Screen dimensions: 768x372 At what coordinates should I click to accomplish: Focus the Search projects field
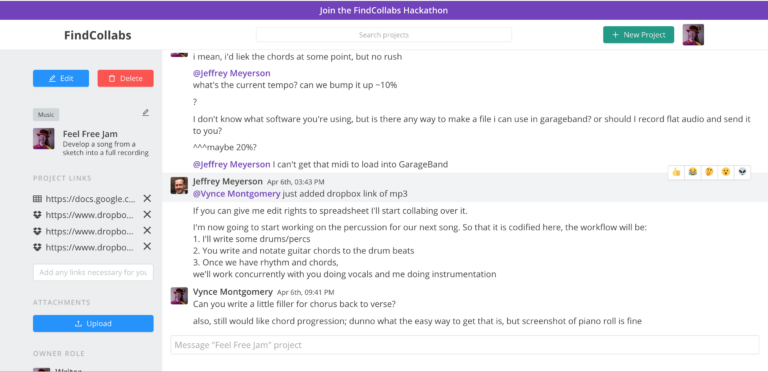384,35
